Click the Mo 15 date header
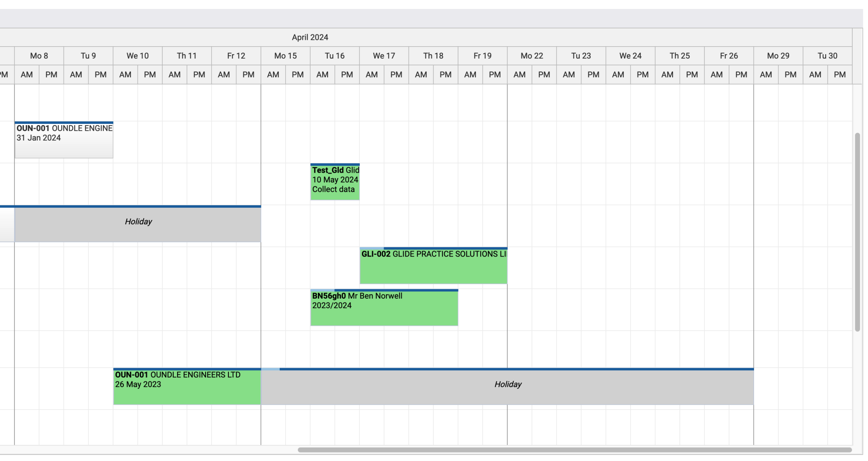Viewport: 868px width, 461px height. (x=285, y=56)
